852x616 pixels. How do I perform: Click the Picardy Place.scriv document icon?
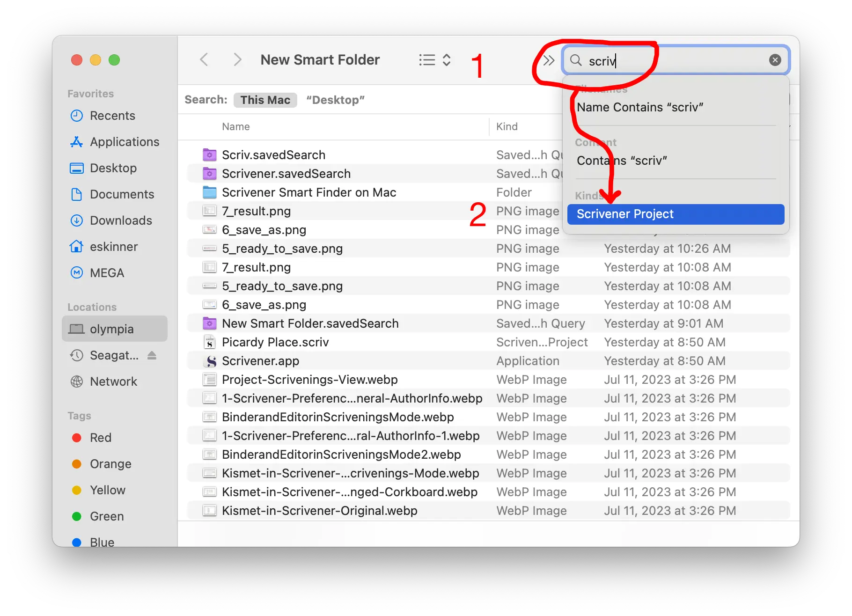pyautogui.click(x=210, y=342)
